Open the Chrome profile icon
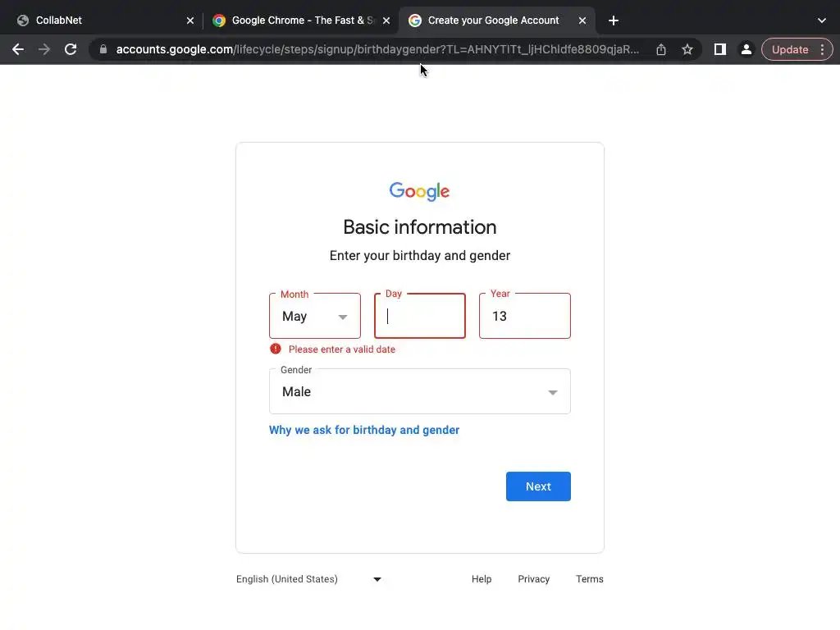840x630 pixels. click(x=746, y=49)
